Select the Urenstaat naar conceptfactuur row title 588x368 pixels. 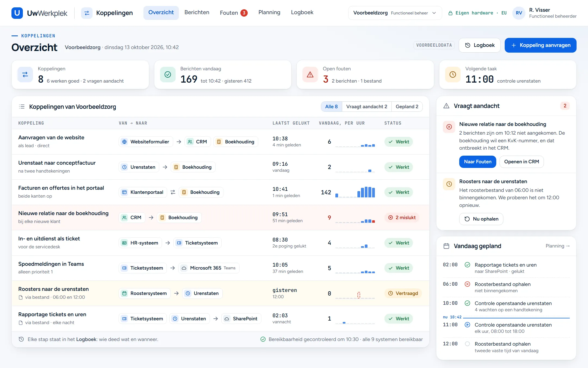[x=57, y=163]
